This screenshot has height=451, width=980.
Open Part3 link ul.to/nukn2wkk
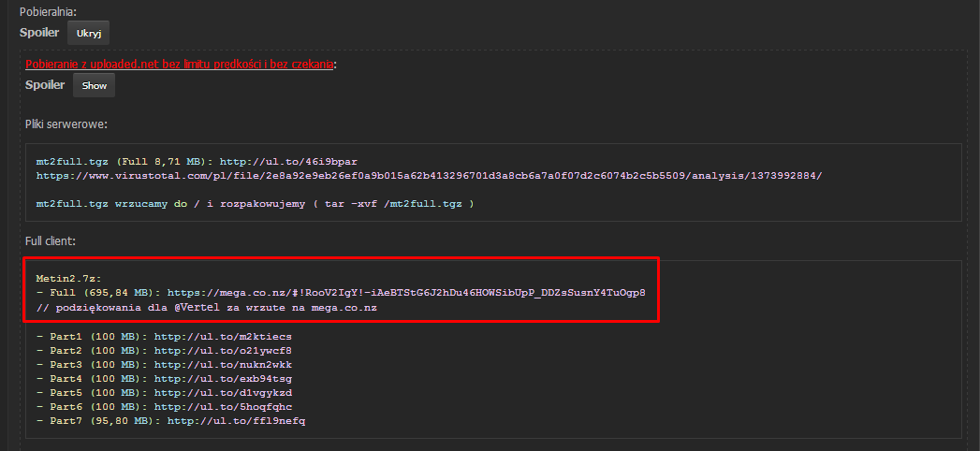click(223, 365)
